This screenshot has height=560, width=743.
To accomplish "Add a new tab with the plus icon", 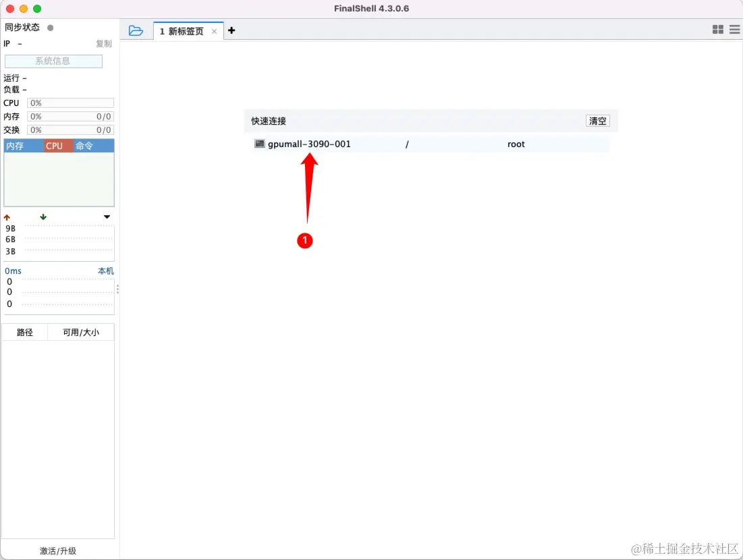I will coord(231,30).
